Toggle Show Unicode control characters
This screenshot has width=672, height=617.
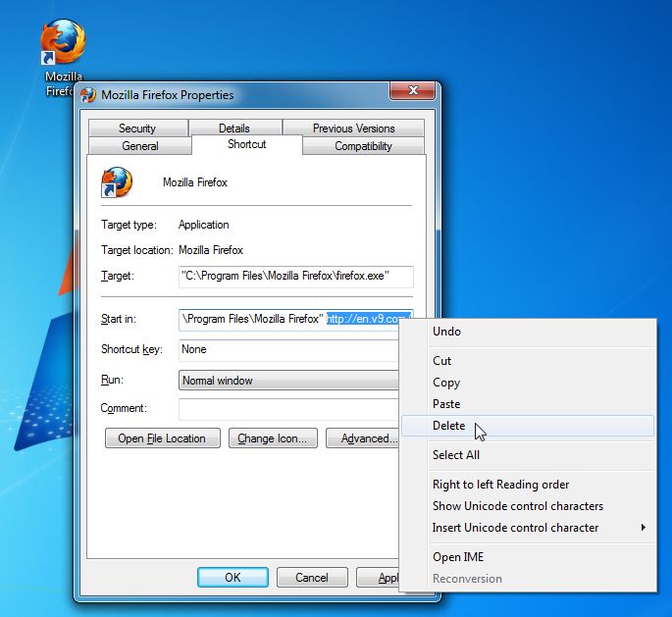(x=528, y=506)
